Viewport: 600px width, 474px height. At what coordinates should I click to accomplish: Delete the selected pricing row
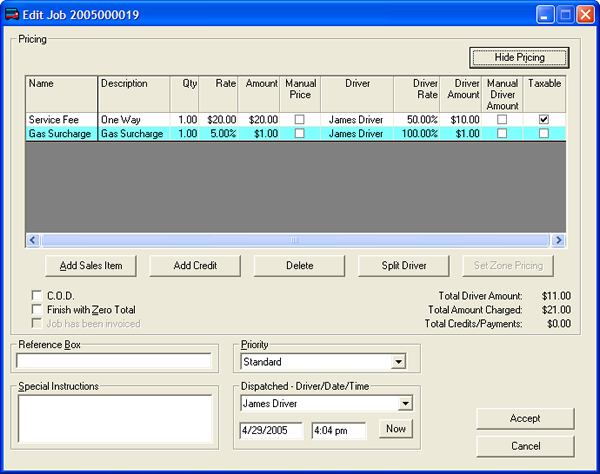click(298, 266)
